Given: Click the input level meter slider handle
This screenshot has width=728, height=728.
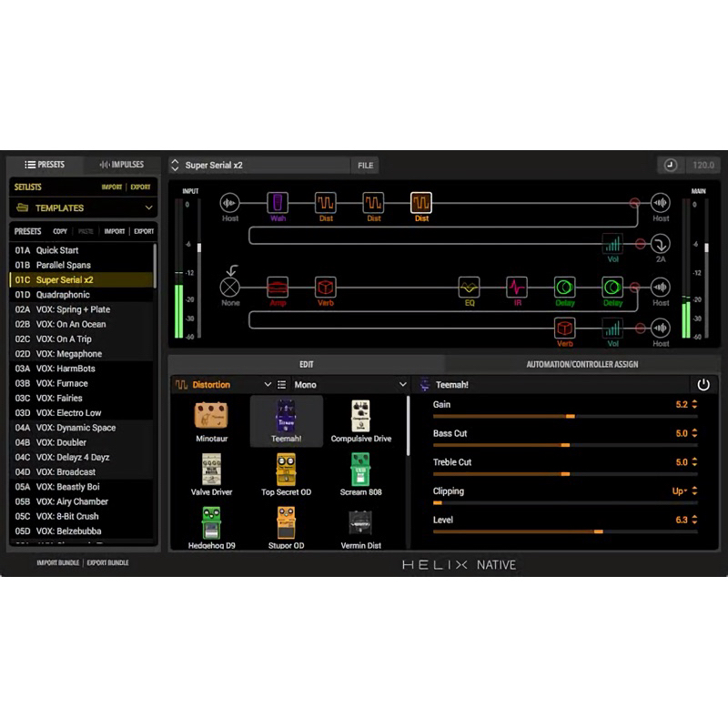Looking at the screenshot, I should 199,248.
